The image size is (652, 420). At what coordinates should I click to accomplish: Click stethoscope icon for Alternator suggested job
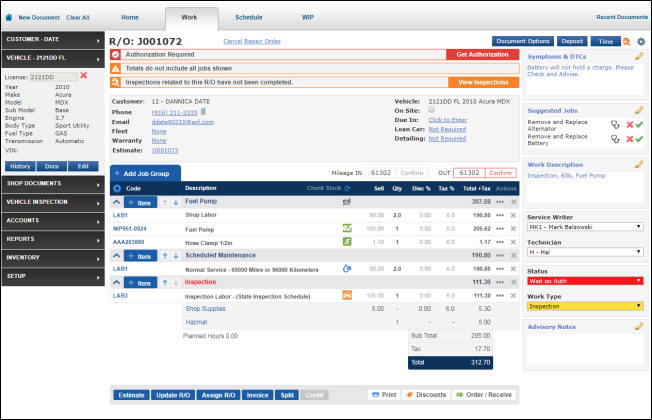(615, 125)
